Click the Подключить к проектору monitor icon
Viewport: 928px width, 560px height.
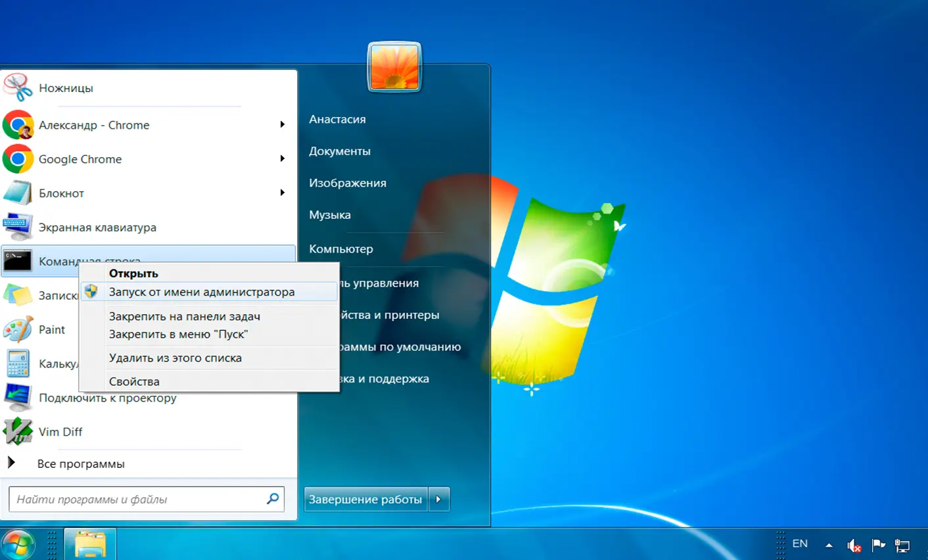point(18,397)
